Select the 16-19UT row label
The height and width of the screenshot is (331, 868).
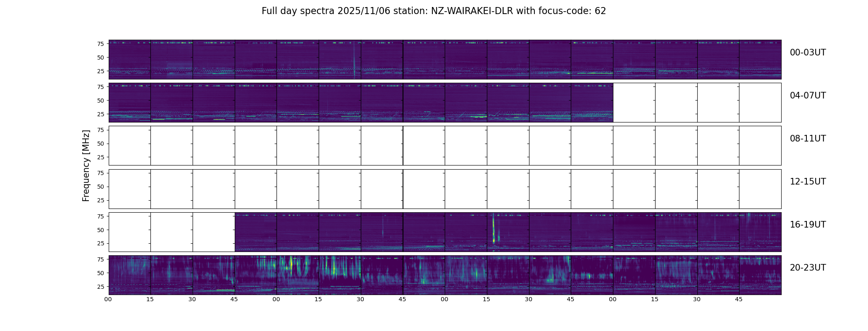(x=808, y=225)
